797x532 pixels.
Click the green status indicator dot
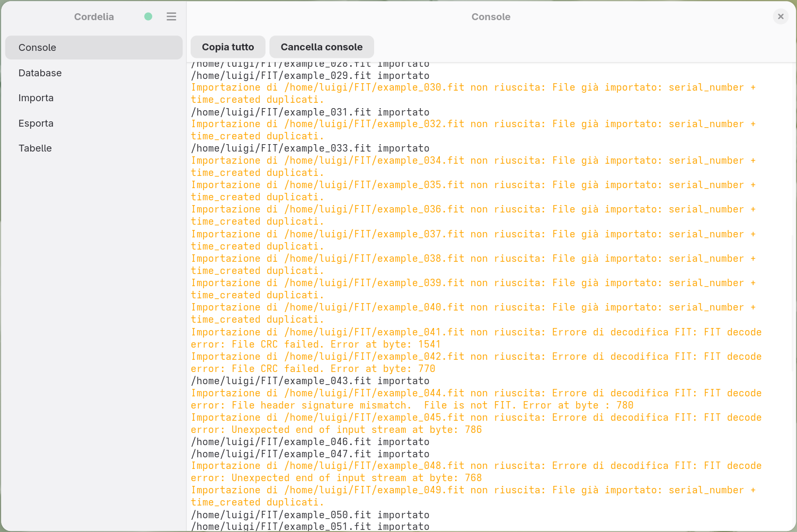point(148,16)
